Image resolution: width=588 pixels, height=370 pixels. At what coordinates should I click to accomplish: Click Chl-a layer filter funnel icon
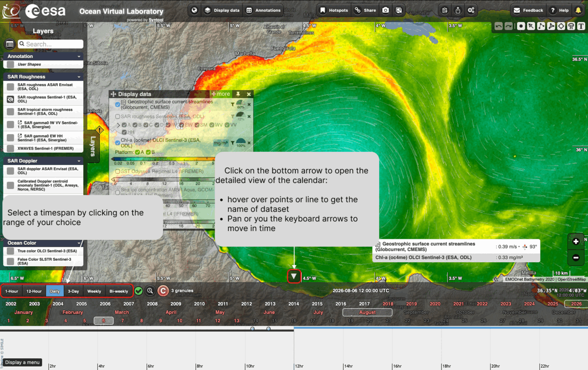[233, 143]
